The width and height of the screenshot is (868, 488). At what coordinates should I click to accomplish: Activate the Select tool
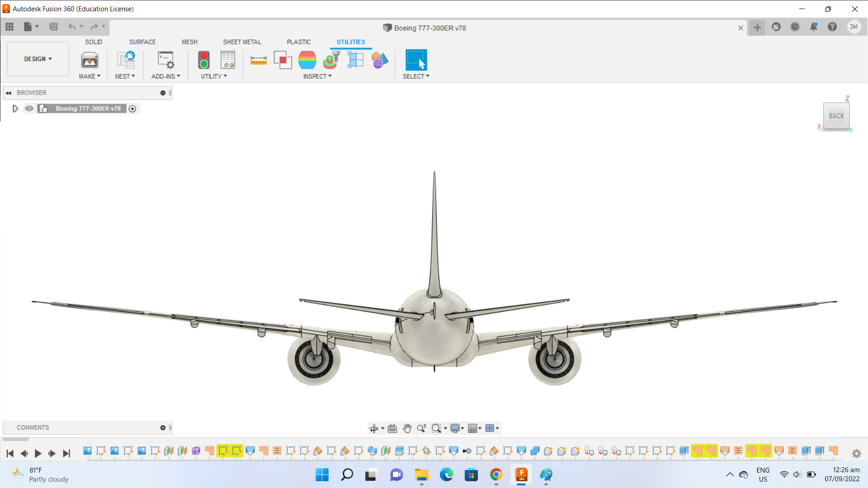click(416, 60)
